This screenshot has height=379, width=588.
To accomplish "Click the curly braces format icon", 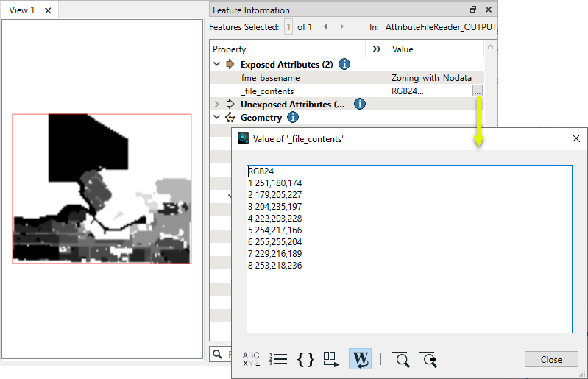I will coord(305,359).
